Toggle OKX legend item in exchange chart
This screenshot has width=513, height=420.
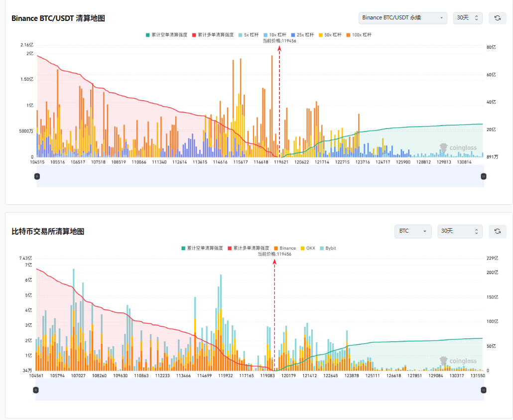308,248
